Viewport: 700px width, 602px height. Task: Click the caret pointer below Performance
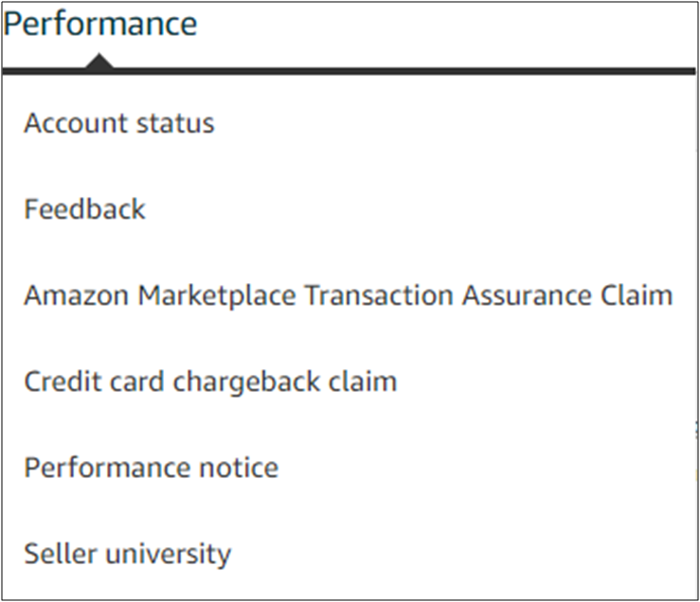tap(99, 61)
